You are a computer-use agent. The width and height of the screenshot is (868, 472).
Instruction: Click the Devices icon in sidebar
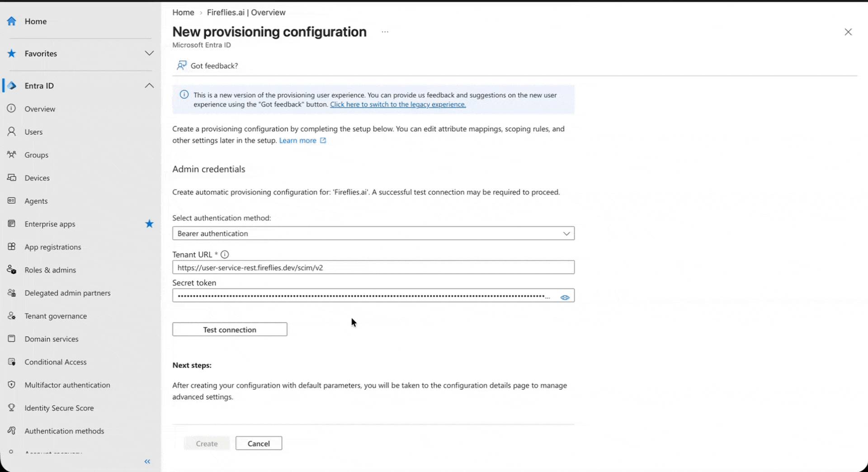12,178
